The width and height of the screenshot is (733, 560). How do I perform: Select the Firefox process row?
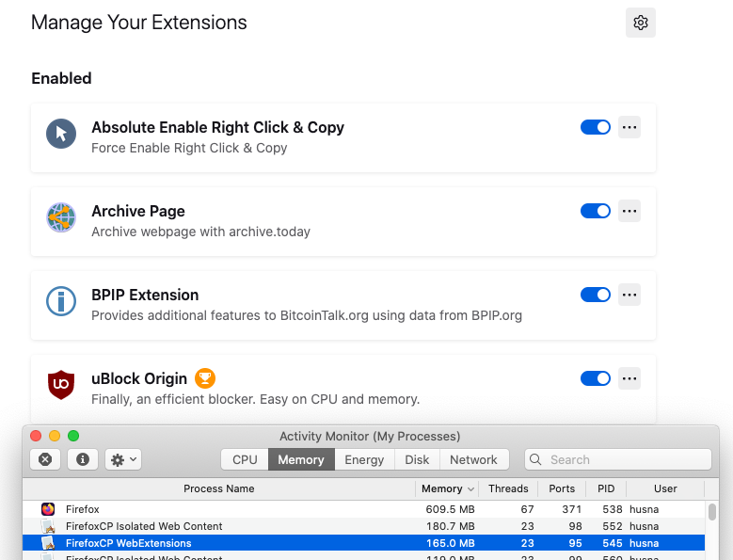click(x=364, y=509)
